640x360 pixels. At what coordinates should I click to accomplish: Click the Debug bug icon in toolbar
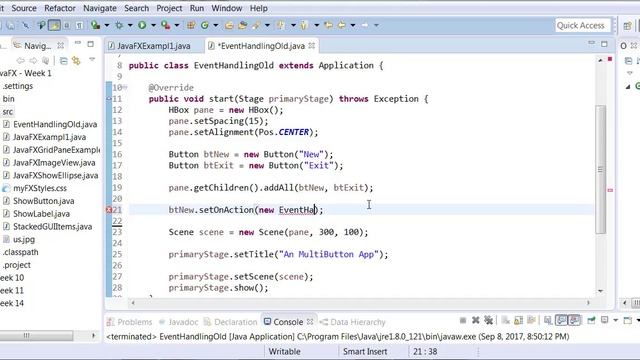click(x=119, y=25)
